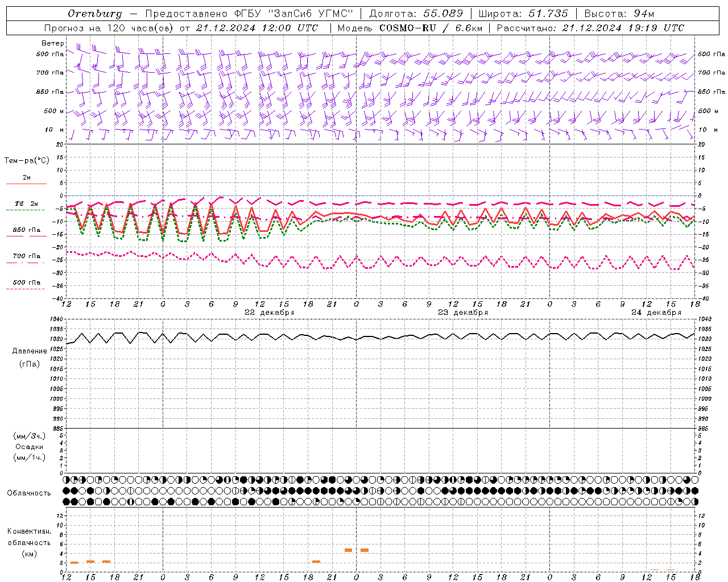This screenshot has width=728, height=582.
Task: Click the "Облачность" cloudiness panel label
Action: 29,493
